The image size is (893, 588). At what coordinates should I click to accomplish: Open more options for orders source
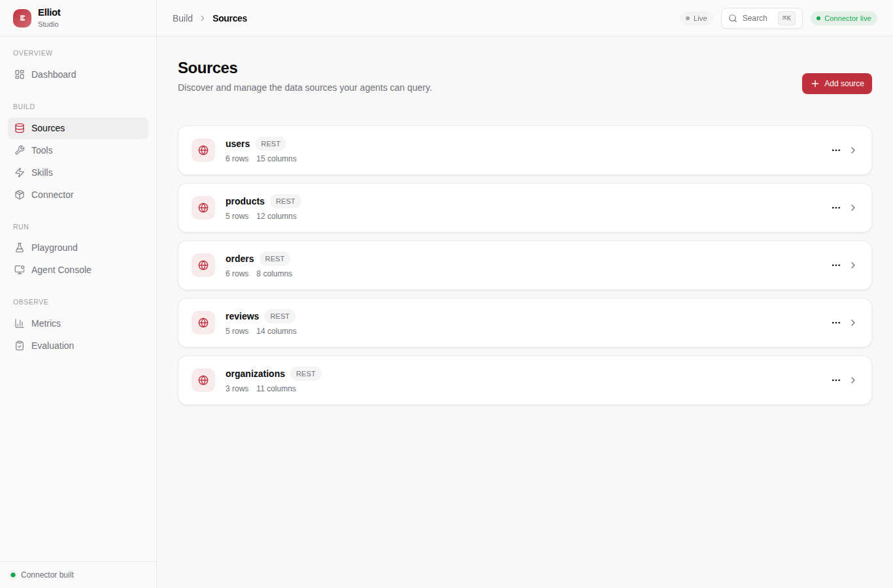tap(836, 265)
